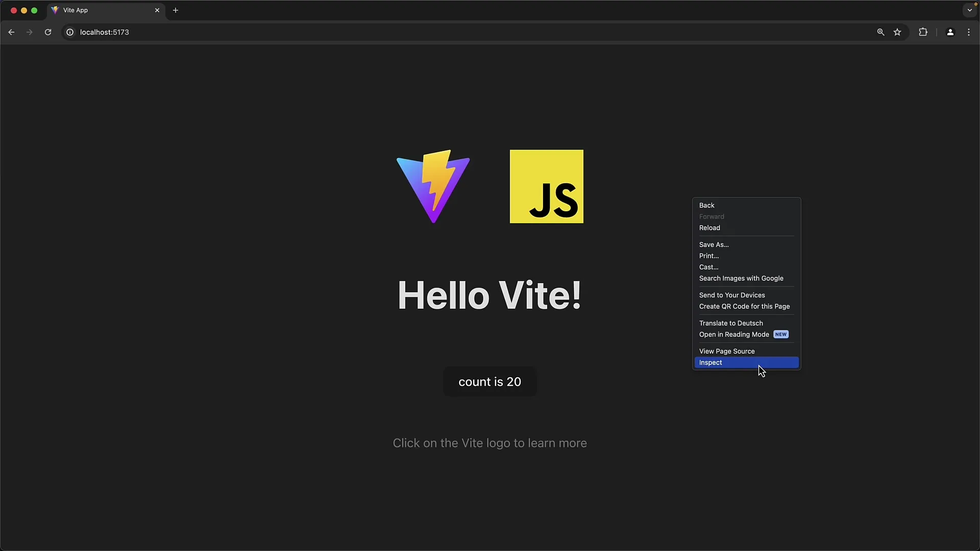
Task: Choose Search Images with Google
Action: click(746, 278)
